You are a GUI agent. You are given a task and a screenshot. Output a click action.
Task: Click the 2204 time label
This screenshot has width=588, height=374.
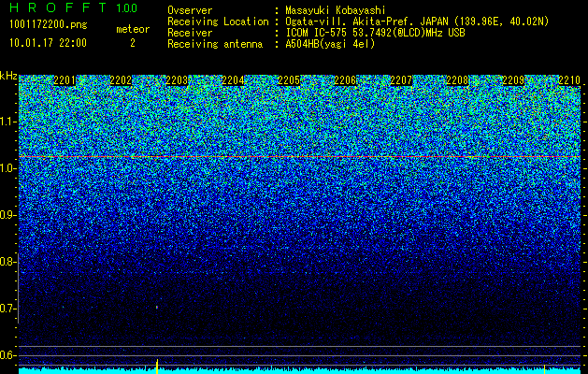pyautogui.click(x=233, y=80)
